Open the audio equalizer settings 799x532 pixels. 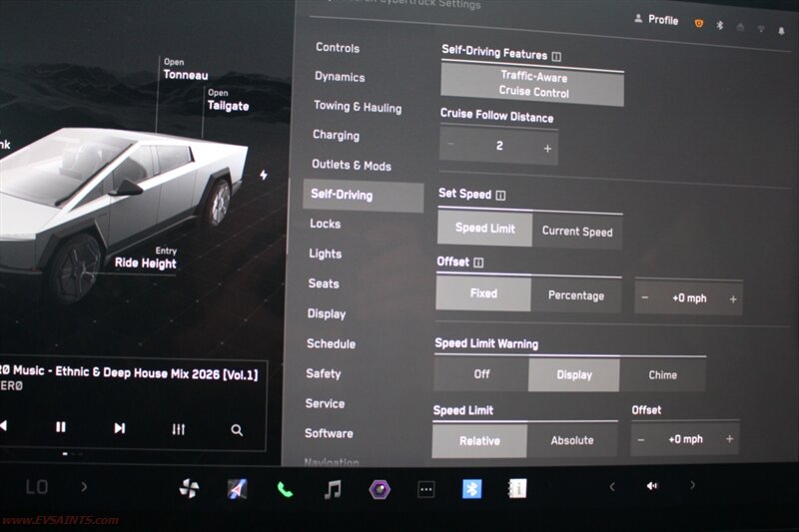click(x=179, y=428)
